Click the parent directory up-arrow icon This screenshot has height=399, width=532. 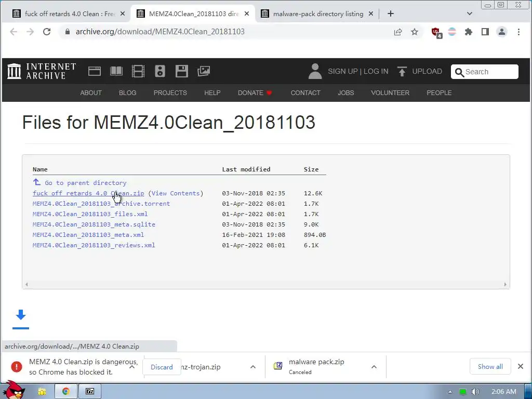pos(37,182)
